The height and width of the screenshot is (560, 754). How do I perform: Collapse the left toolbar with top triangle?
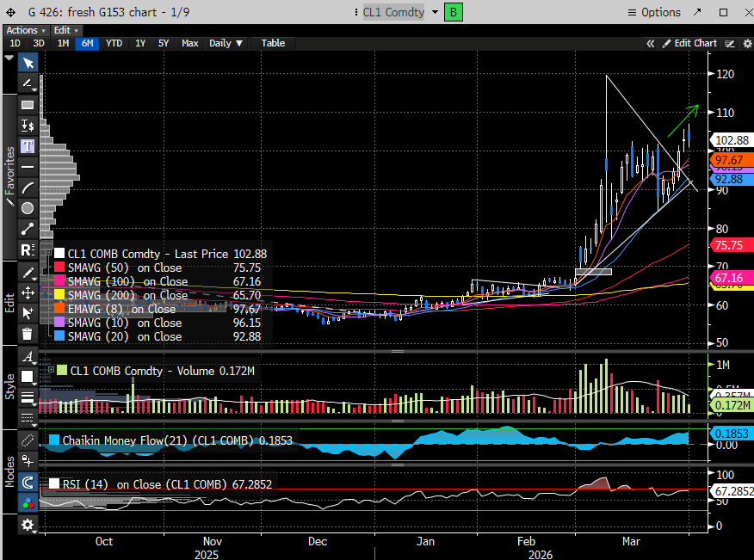tap(9, 58)
